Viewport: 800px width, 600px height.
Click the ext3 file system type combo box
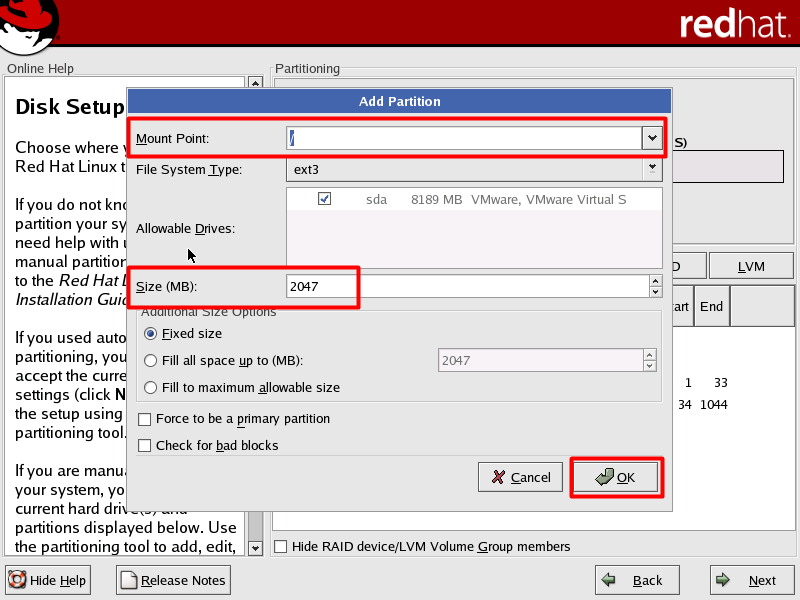point(474,169)
